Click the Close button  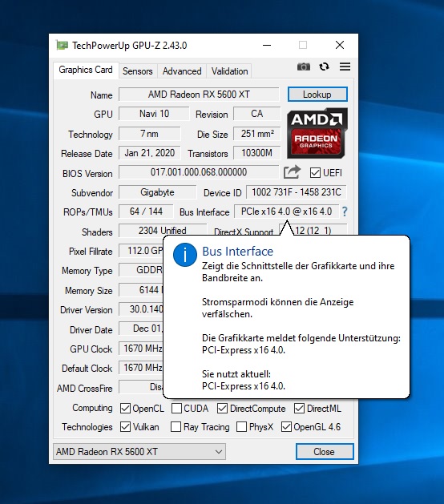325,452
